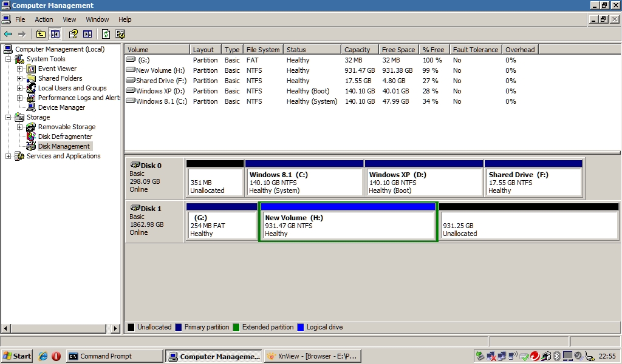Expand the Services and Applications node
Image resolution: width=622 pixels, height=364 pixels.
pyautogui.click(x=8, y=156)
